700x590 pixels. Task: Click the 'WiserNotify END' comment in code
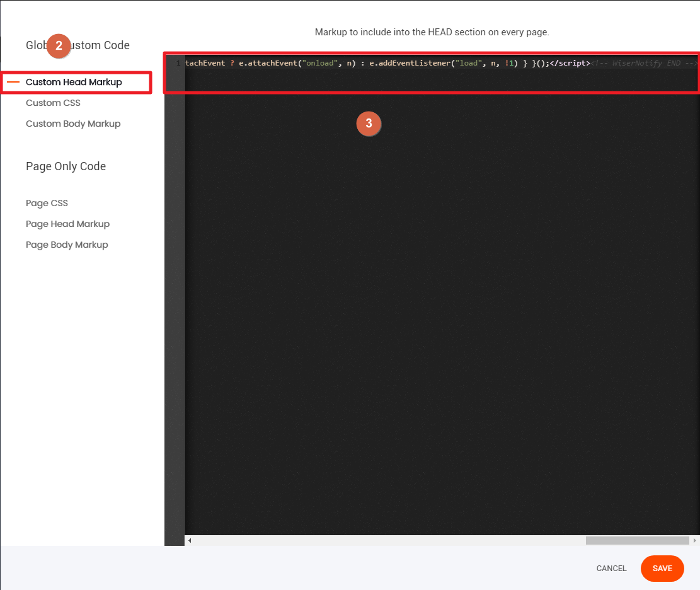644,63
